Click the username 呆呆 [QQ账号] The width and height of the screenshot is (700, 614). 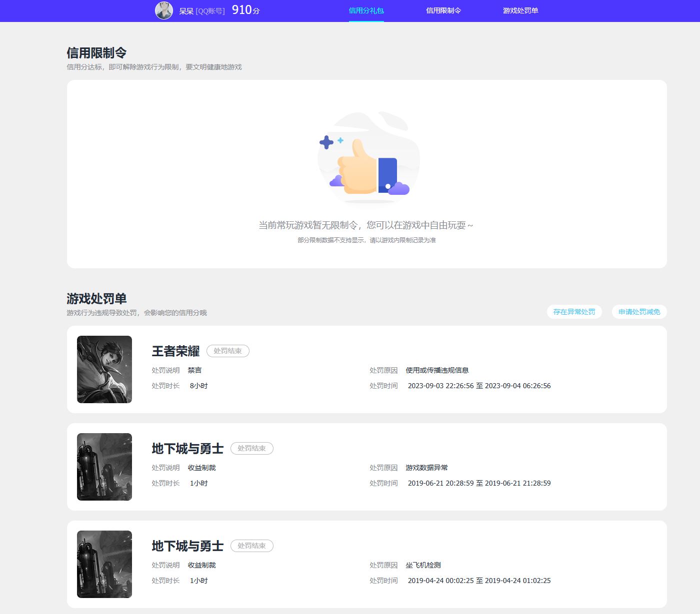pyautogui.click(x=202, y=11)
